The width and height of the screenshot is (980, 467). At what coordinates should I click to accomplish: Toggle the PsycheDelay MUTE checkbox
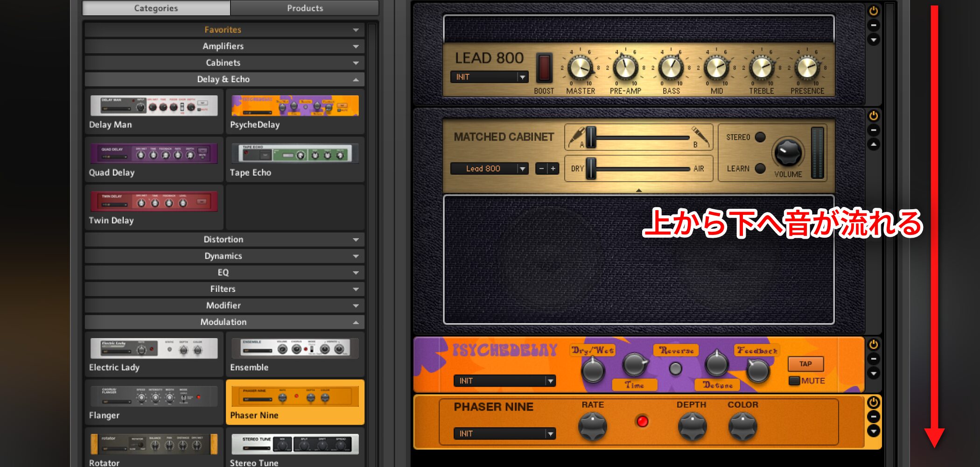[x=794, y=381]
